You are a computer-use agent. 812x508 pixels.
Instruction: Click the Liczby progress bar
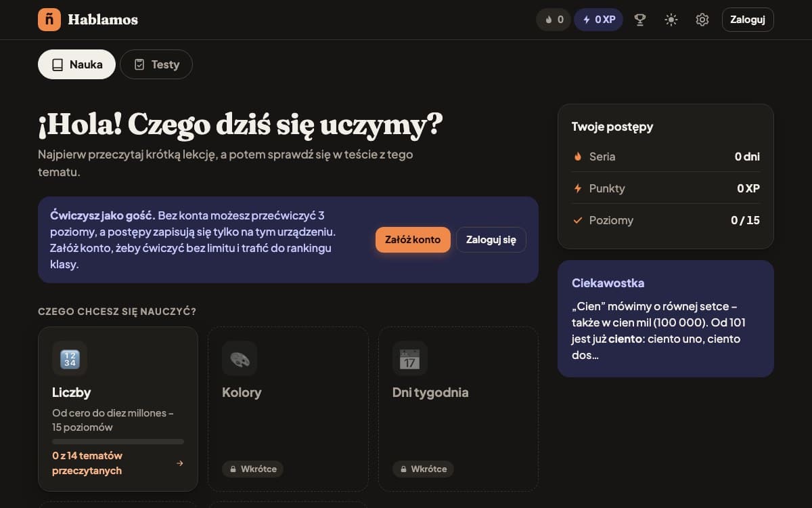coord(118,442)
